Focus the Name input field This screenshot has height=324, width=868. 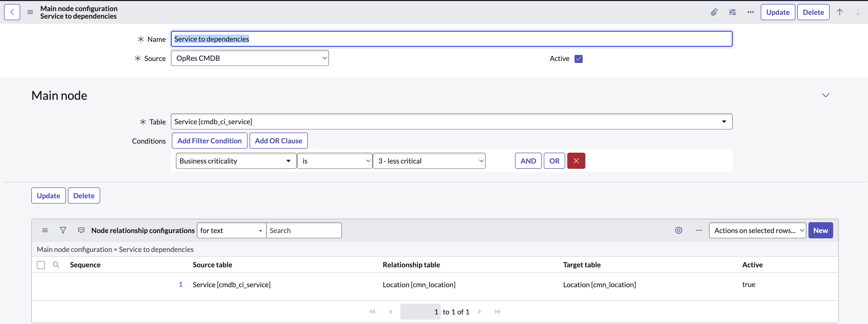[451, 39]
